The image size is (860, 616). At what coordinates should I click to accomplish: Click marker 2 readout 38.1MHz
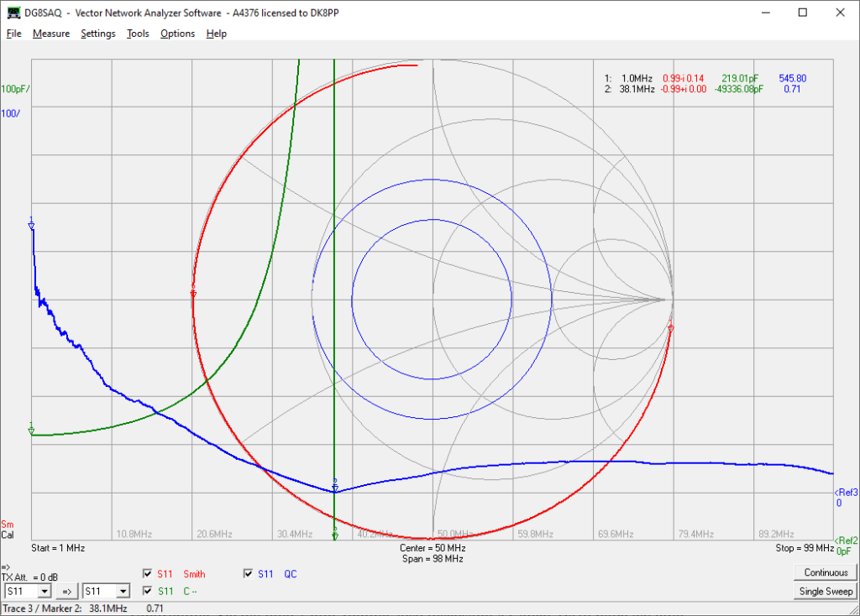coord(637,89)
